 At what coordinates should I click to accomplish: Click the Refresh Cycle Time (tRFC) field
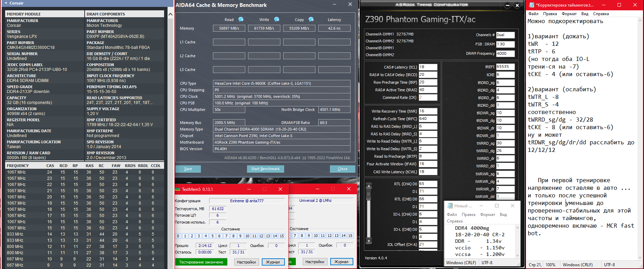tap(428, 119)
